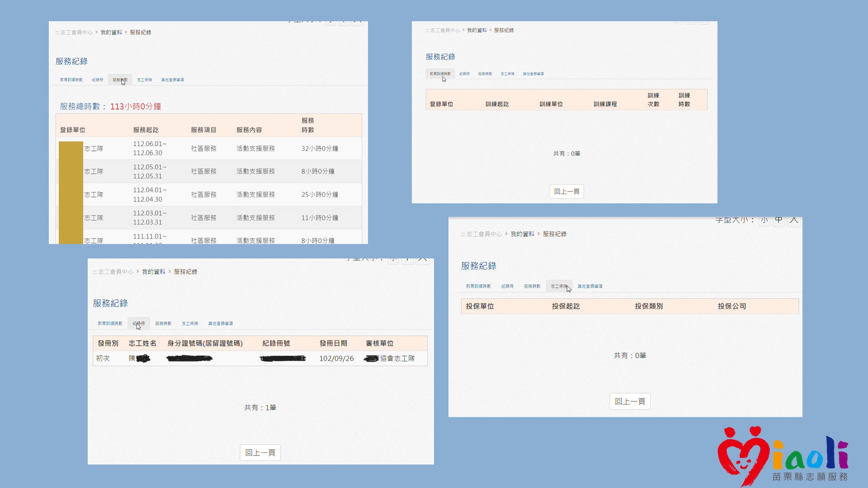Open 其他登錄事項 tab in top-left panel
Image resolution: width=868 pixels, height=488 pixels.
172,80
